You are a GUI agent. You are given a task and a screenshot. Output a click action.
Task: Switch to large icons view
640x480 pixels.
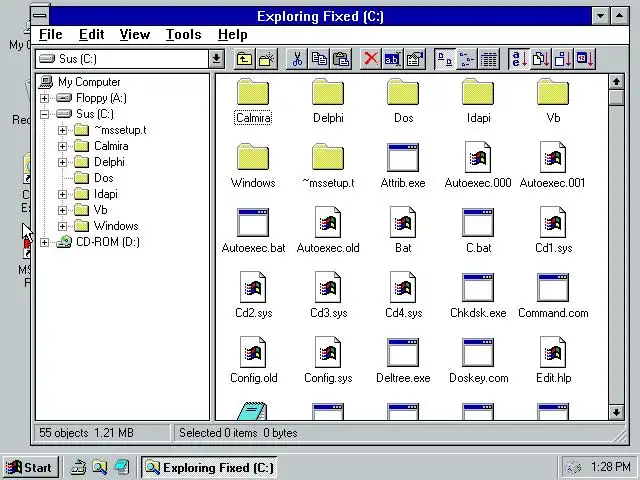(x=444, y=59)
